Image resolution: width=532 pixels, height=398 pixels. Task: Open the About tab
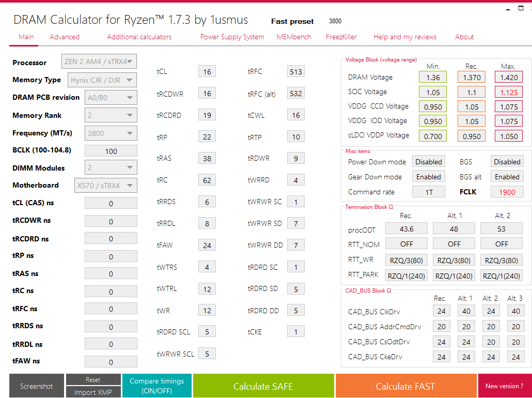point(464,37)
